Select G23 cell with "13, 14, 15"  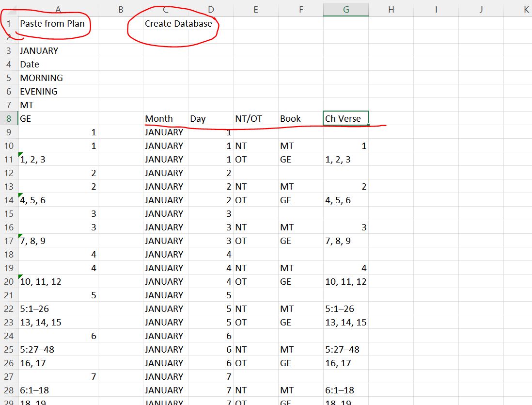click(x=346, y=323)
